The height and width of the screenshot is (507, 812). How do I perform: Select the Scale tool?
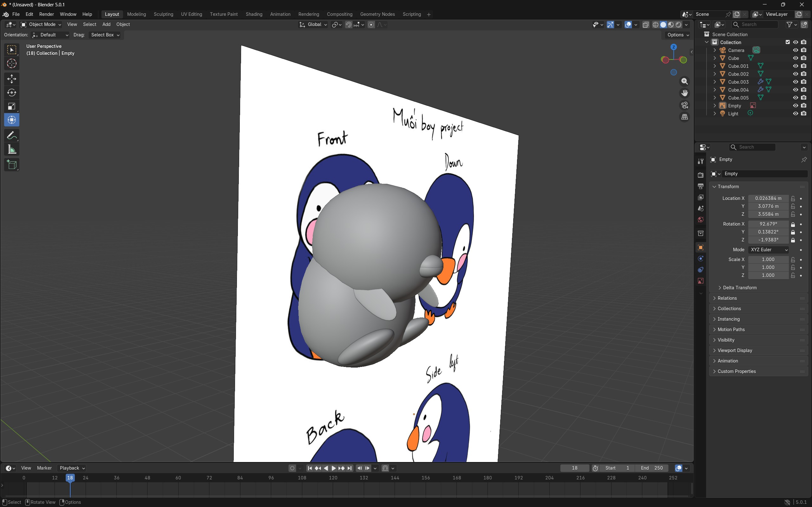[12, 106]
